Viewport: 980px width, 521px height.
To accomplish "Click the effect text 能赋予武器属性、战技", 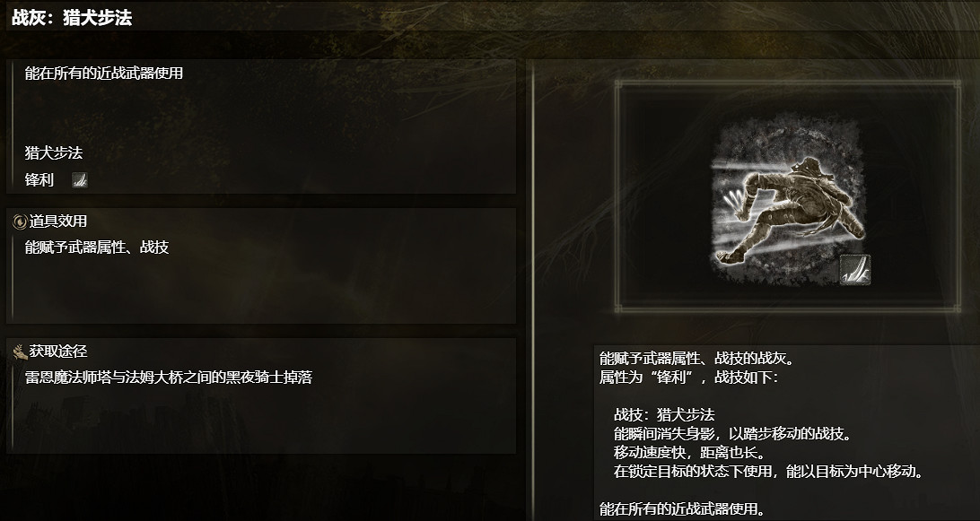I will [x=97, y=247].
